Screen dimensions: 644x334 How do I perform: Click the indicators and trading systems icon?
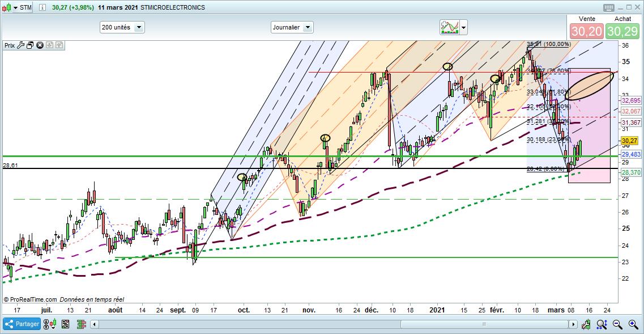pyautogui.click(x=449, y=28)
